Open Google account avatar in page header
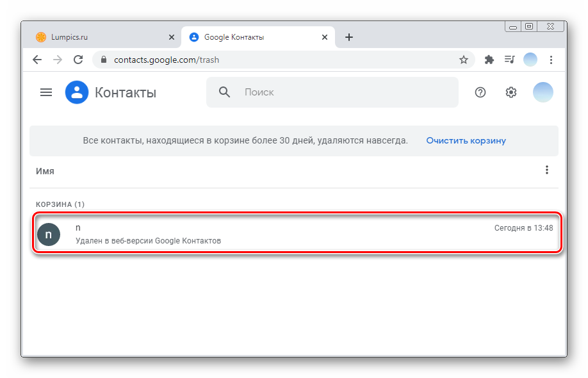This screenshot has width=588, height=378. pos(543,92)
